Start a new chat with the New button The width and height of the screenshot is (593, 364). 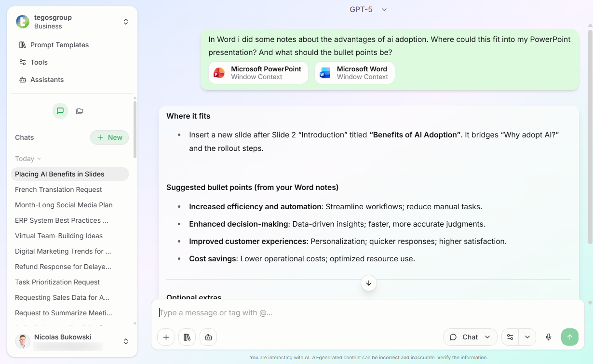click(x=109, y=137)
